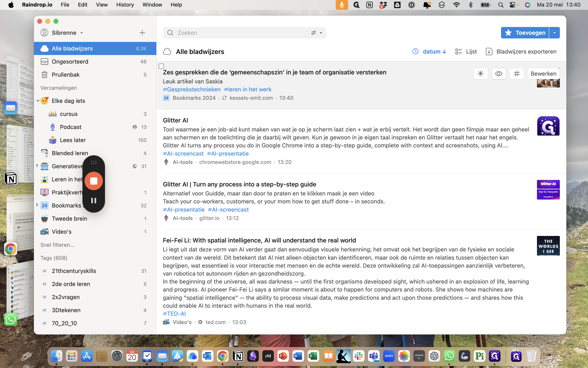Click #AI-screencast tag under Glitter AI
588x368 pixels.
pos(183,154)
